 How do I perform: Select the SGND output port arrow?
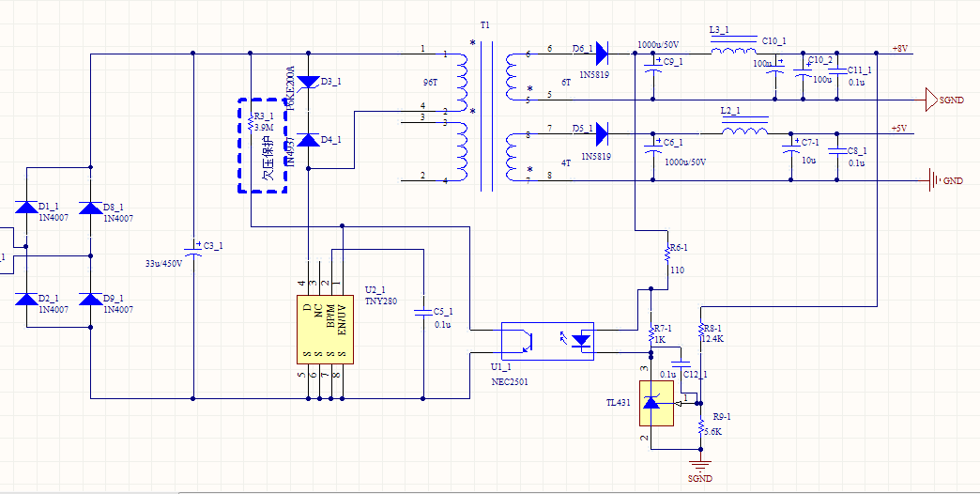[930, 99]
